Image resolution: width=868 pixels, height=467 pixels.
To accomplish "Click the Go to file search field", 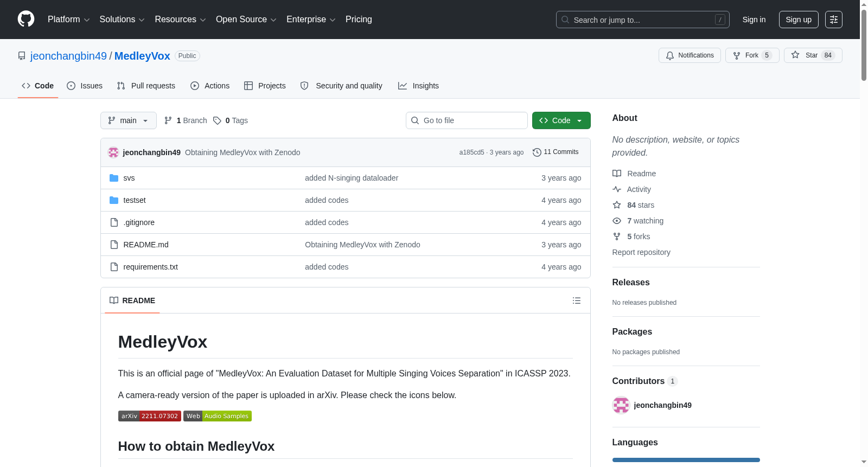I will [467, 120].
